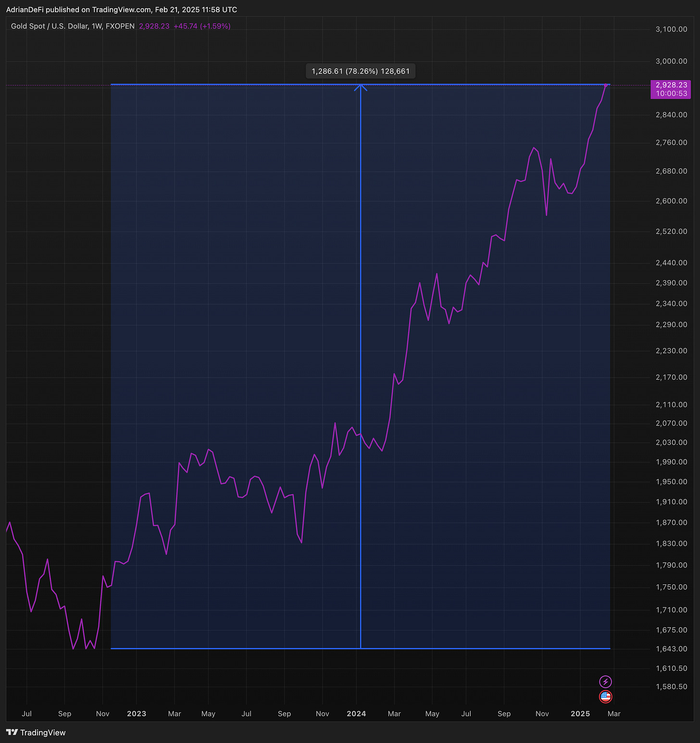Click the 2,680.00 price axis label
Image resolution: width=700 pixels, height=743 pixels.
671,171
